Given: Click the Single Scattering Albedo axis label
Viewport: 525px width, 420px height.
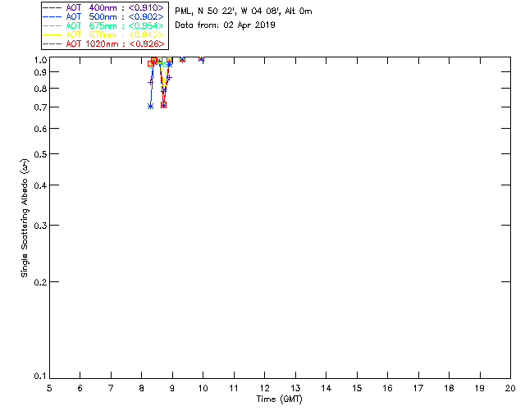Looking at the screenshot, I should tap(25, 218).
